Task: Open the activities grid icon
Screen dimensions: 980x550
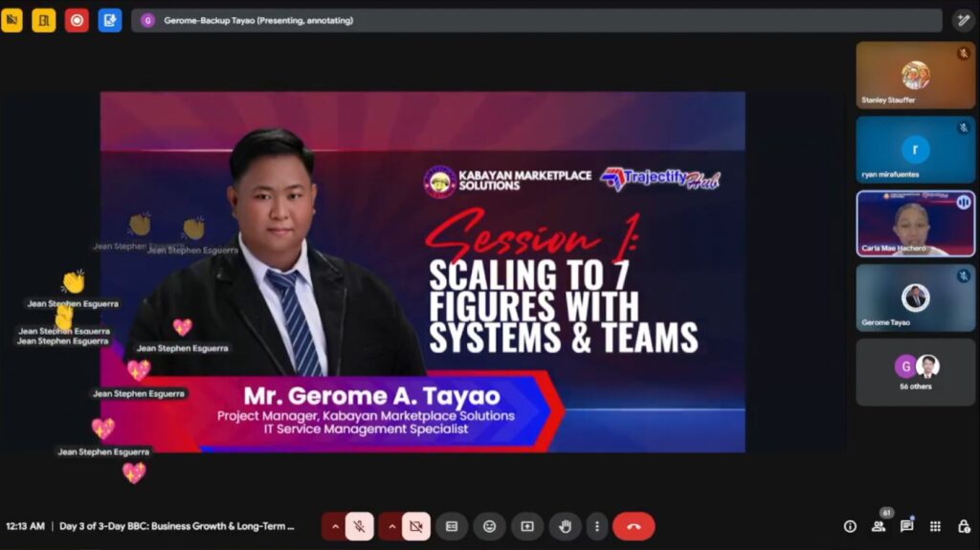Action: coord(936,526)
